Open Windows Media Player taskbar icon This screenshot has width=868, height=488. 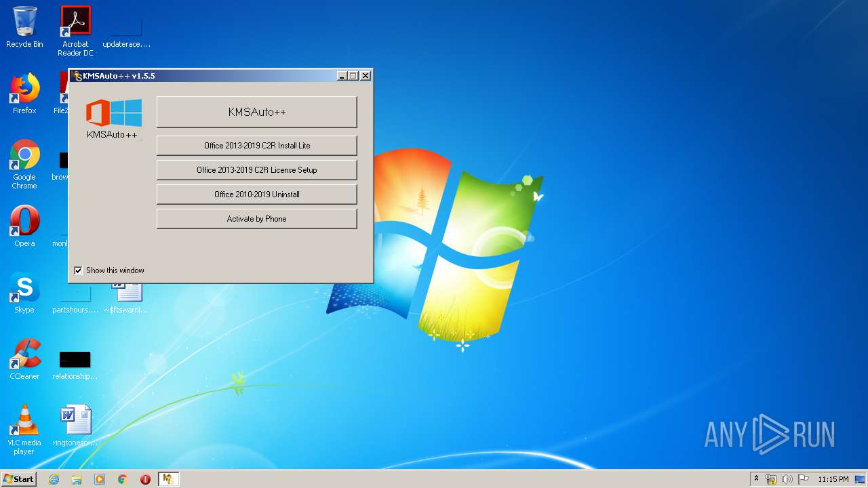[x=100, y=479]
